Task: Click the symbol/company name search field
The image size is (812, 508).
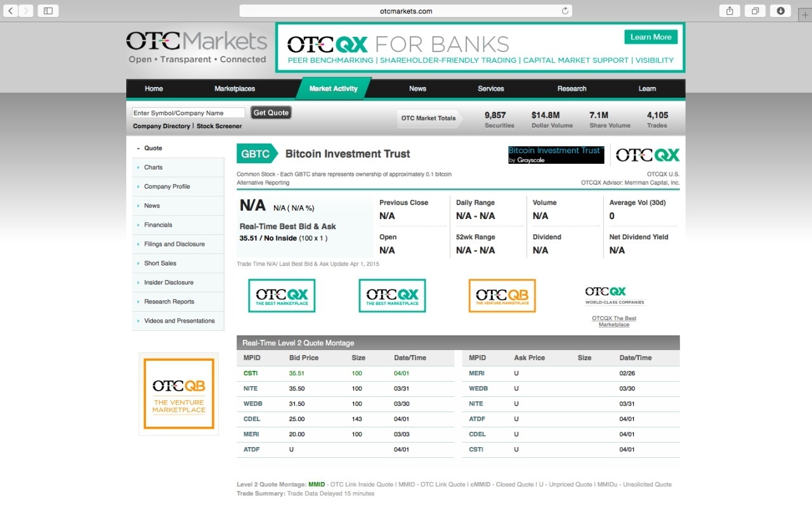Action: [x=188, y=113]
